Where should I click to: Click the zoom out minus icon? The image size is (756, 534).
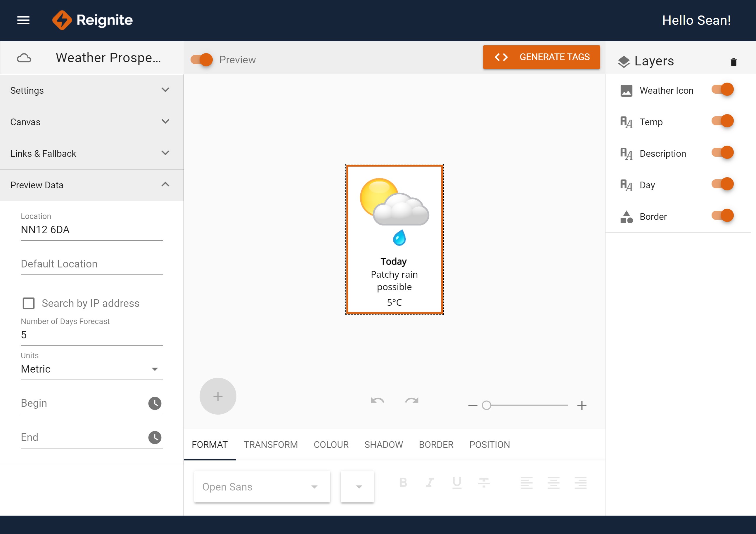(x=473, y=405)
